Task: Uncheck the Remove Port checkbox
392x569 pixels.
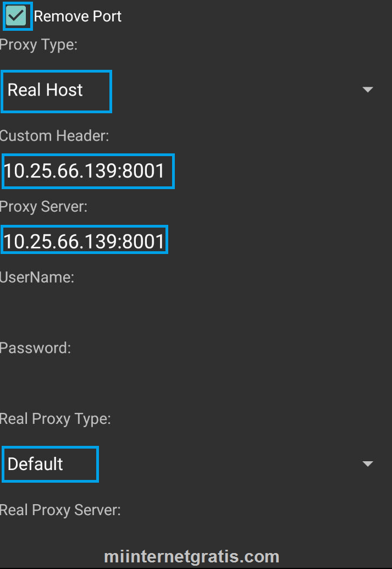Action: [x=16, y=16]
